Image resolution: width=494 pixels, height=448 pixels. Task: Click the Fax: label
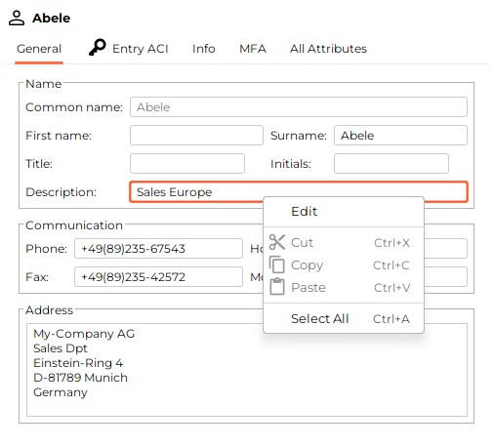pos(37,277)
